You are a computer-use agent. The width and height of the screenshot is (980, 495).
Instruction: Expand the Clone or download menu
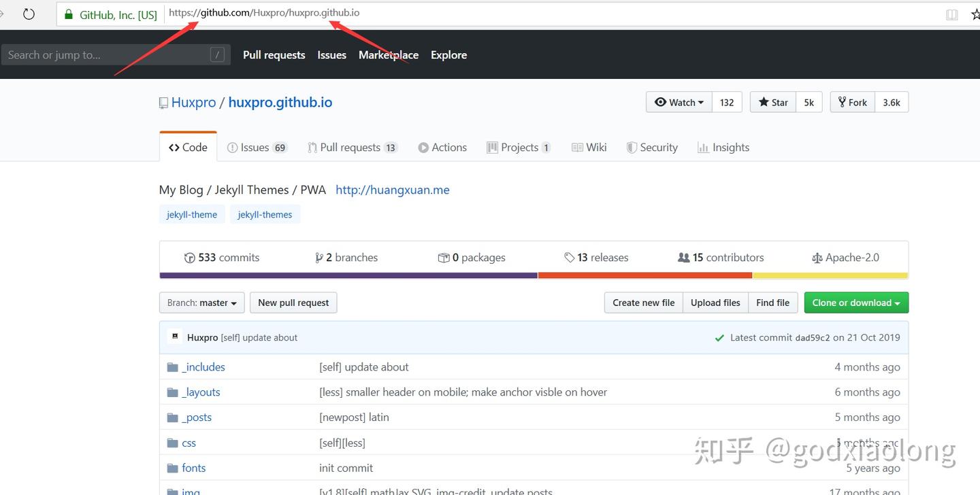pos(855,303)
